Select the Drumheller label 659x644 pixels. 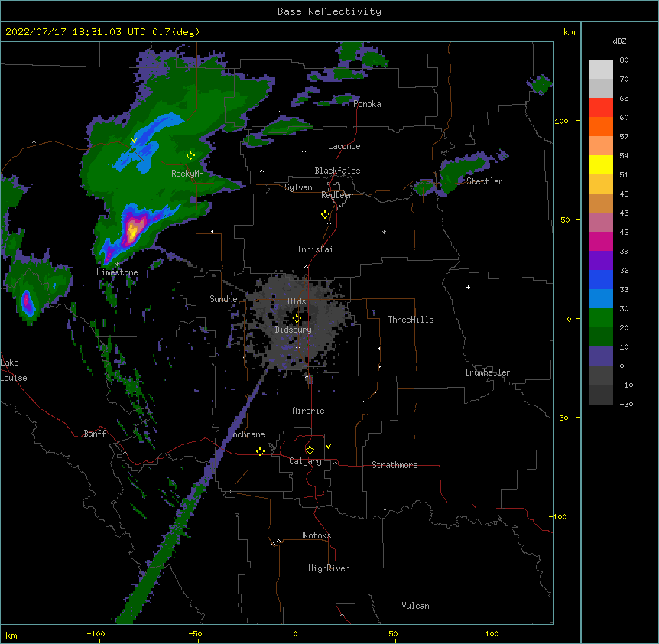pos(488,372)
